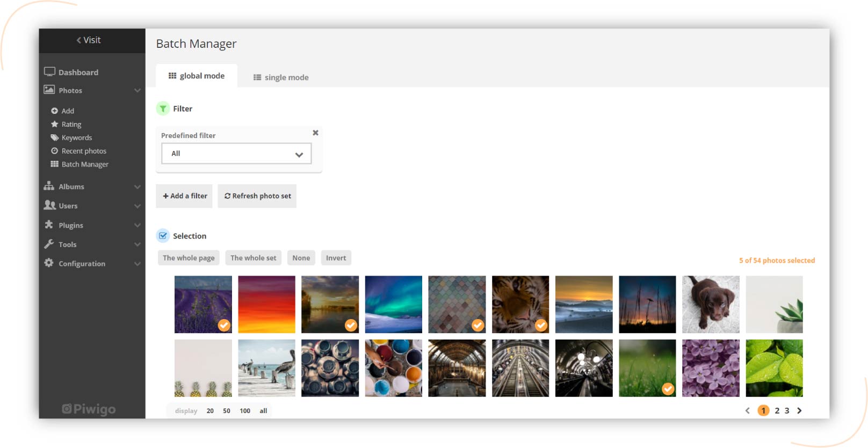The width and height of the screenshot is (868, 448).
Task: Click the green Filter funnel icon
Action: click(163, 109)
